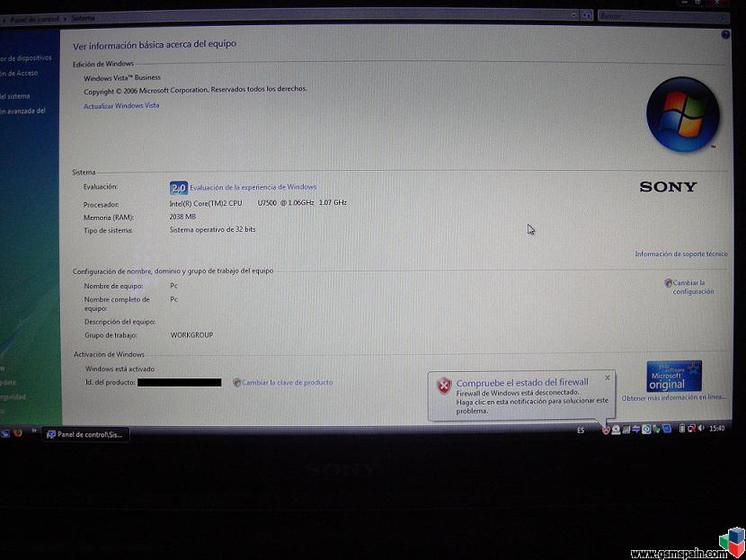Viewport: 746px width, 560px height.
Task: Close the firewall notification balloon
Action: [607, 378]
